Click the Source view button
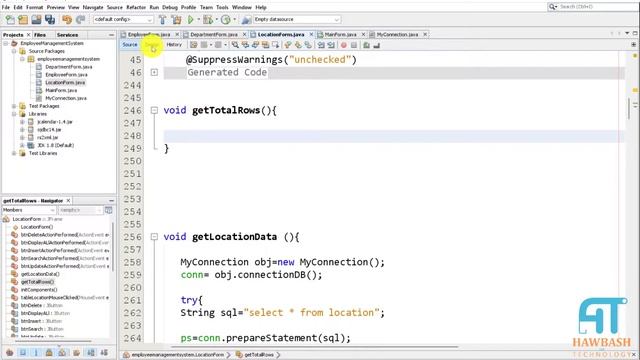Screen dimensions: 640x360 coord(130,45)
